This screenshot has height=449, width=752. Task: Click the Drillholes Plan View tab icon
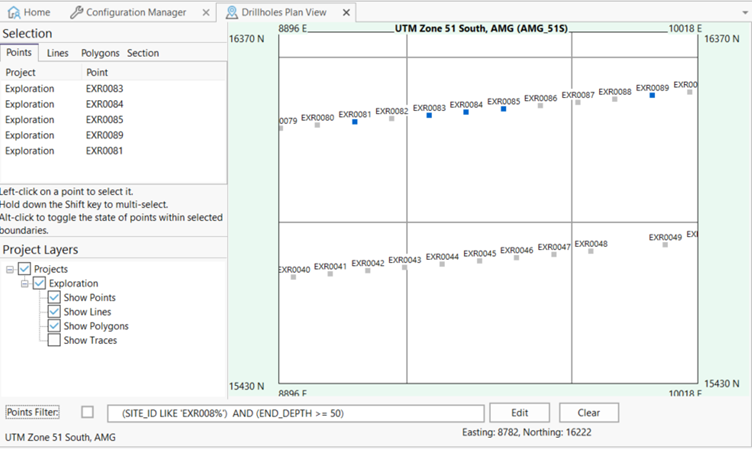pos(232,12)
